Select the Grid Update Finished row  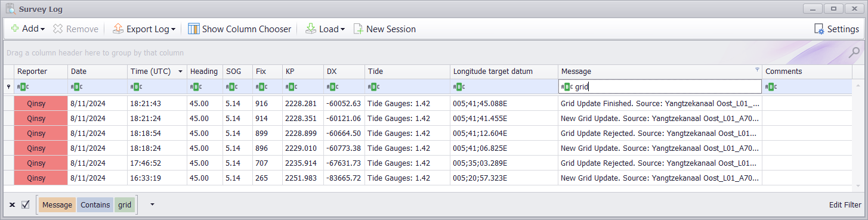(x=434, y=103)
